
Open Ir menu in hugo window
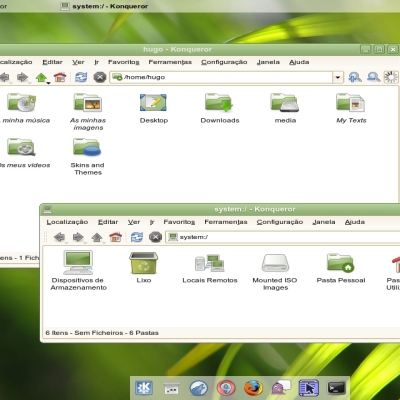(x=96, y=62)
